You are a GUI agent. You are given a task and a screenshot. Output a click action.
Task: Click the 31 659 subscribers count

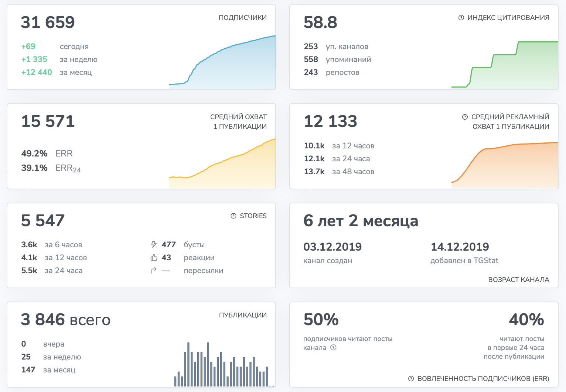click(48, 23)
